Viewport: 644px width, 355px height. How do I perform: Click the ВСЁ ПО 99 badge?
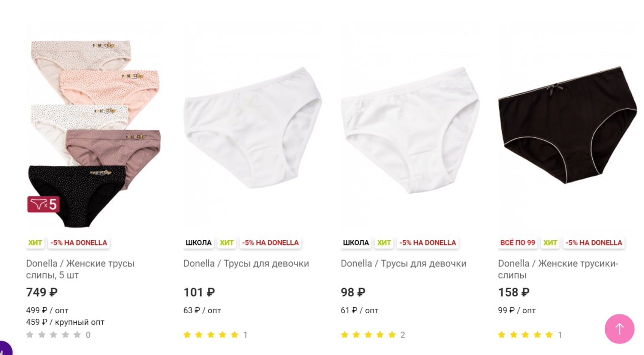(518, 243)
